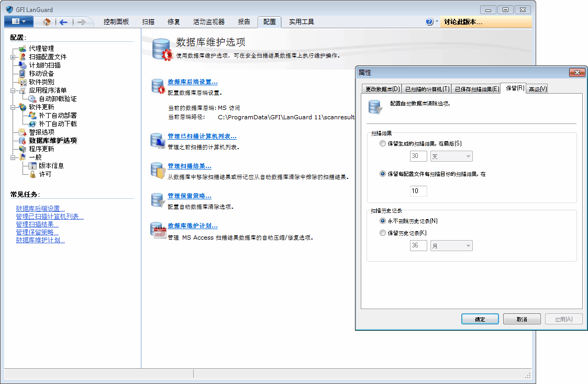Click the 管理已扫描计算机列表 computer icon
Image resolution: width=588 pixels, height=384 pixels.
[x=158, y=141]
